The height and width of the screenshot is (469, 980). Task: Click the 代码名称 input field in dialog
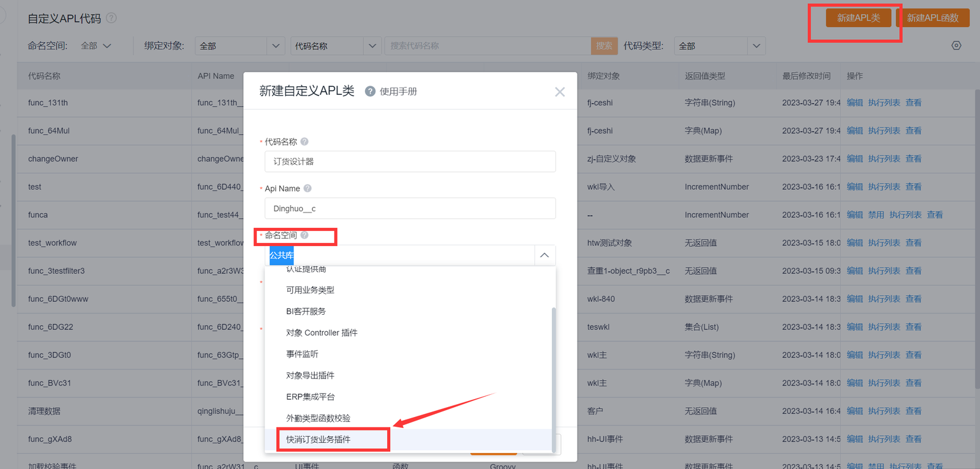410,162
